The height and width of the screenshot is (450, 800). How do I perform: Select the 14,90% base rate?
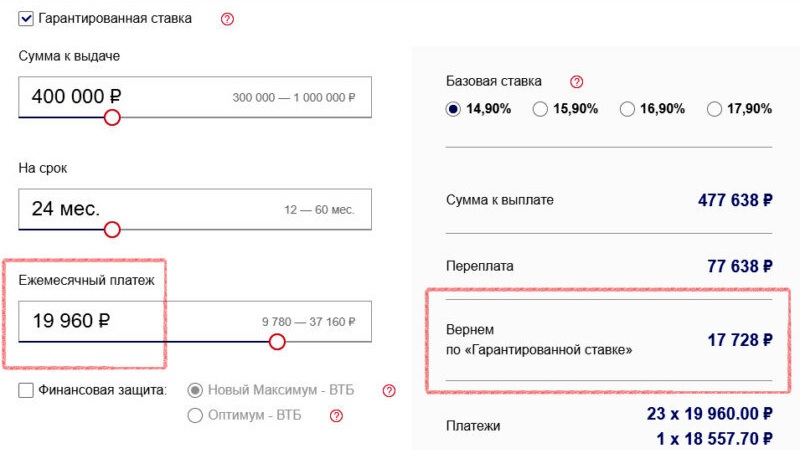[x=453, y=109]
